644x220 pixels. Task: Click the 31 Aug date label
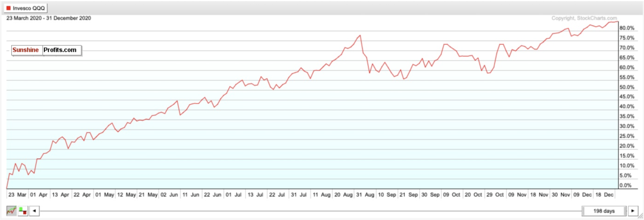tap(365, 195)
